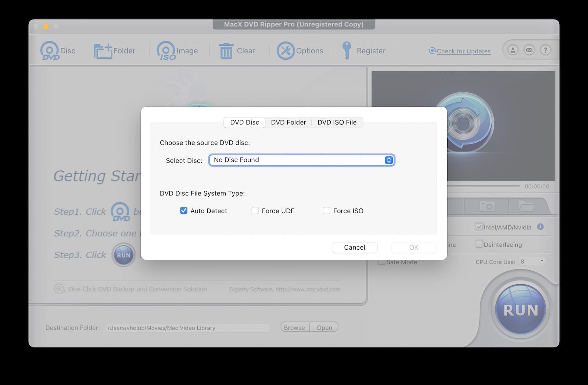
Task: Click the snapshot camera icon
Action: coord(487,206)
